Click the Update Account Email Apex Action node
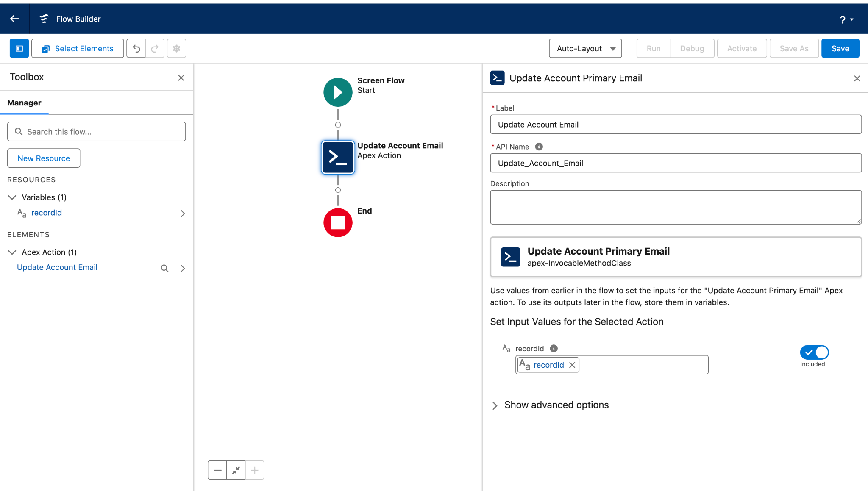 coord(337,157)
